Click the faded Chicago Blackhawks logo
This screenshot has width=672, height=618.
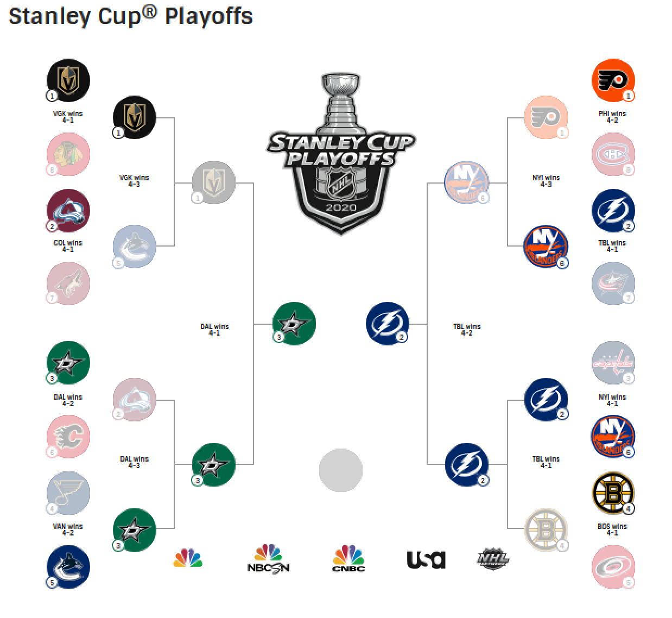click(x=68, y=155)
